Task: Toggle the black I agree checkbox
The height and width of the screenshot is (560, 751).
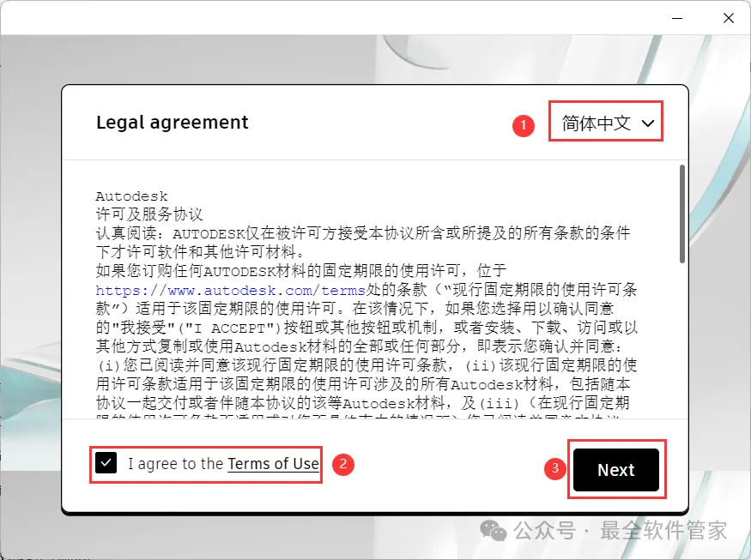Action: point(106,463)
